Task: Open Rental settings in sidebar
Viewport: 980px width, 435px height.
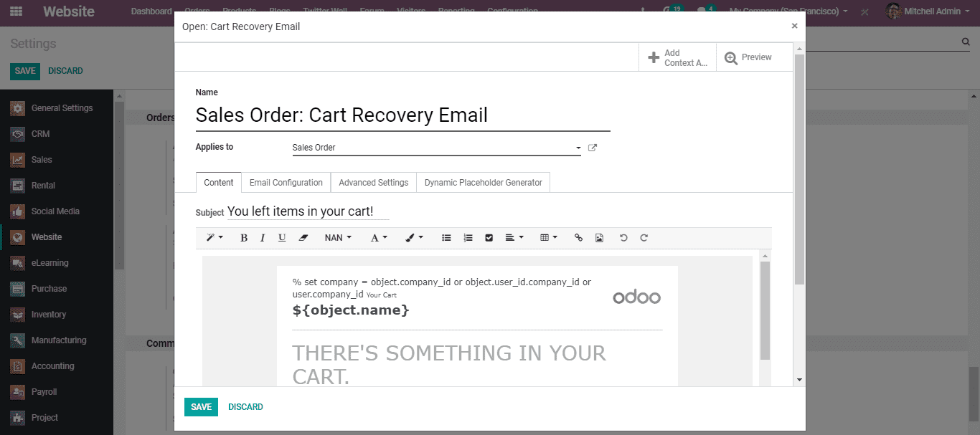Action: point(57,186)
